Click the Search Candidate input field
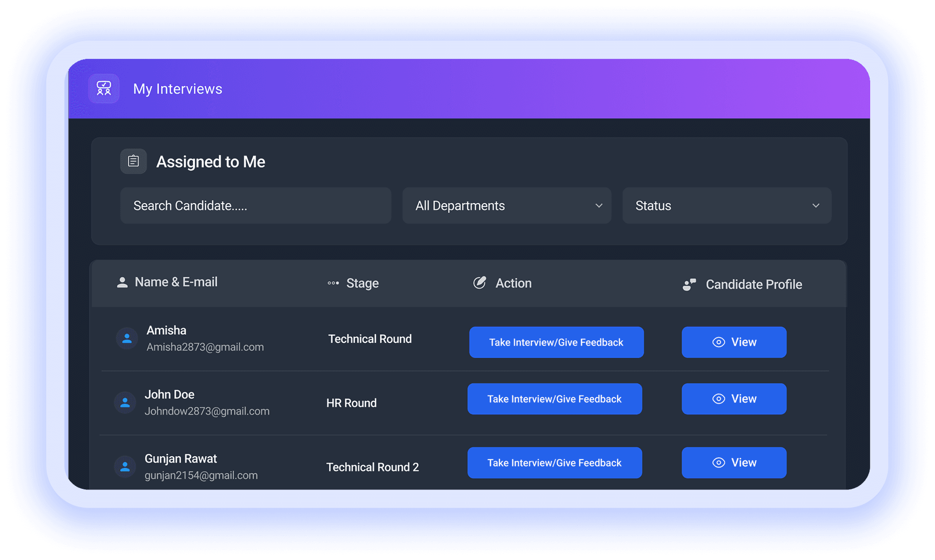Viewport: 935px width, 560px height. pos(255,205)
